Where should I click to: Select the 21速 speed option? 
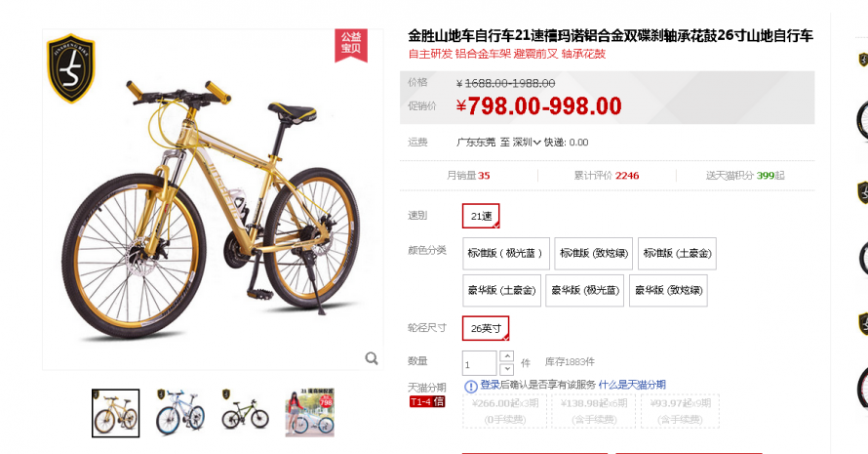click(x=481, y=216)
